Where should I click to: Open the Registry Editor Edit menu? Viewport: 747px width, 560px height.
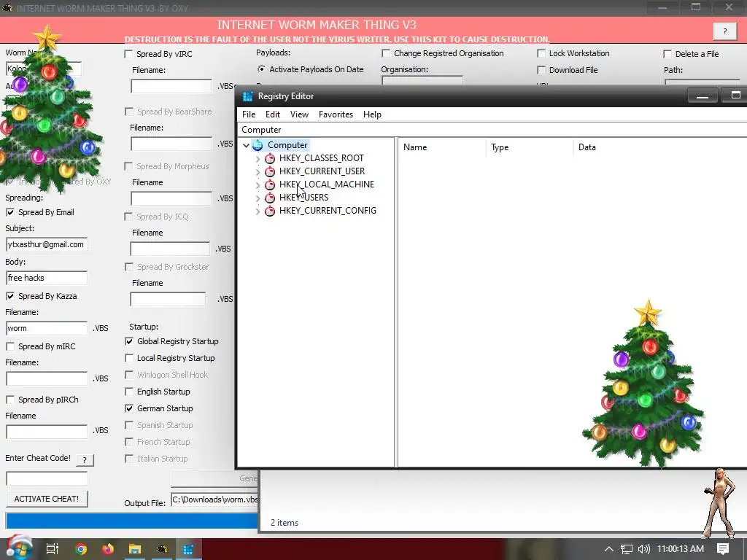pos(273,114)
